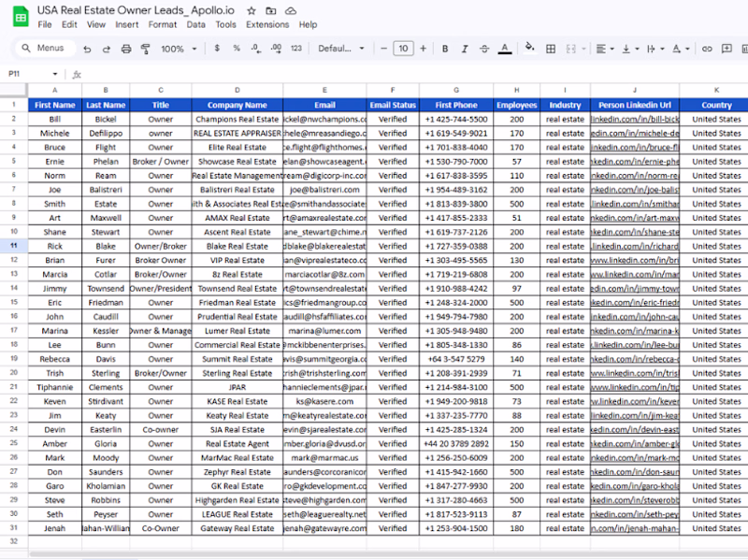Open the Edit menu
Image resolution: width=748 pixels, height=560 pixels.
click(69, 25)
